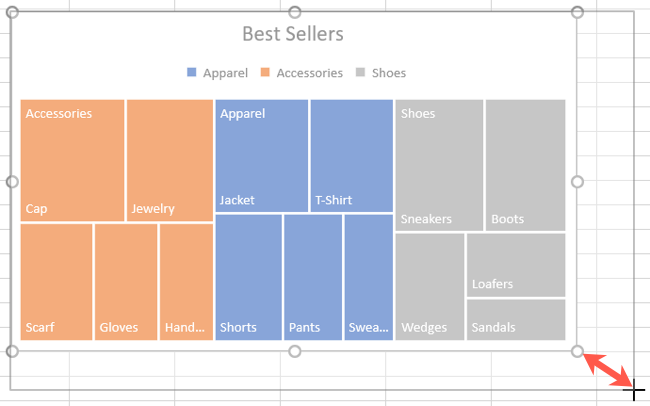Select the Scarf treemap block

pyautogui.click(x=56, y=280)
